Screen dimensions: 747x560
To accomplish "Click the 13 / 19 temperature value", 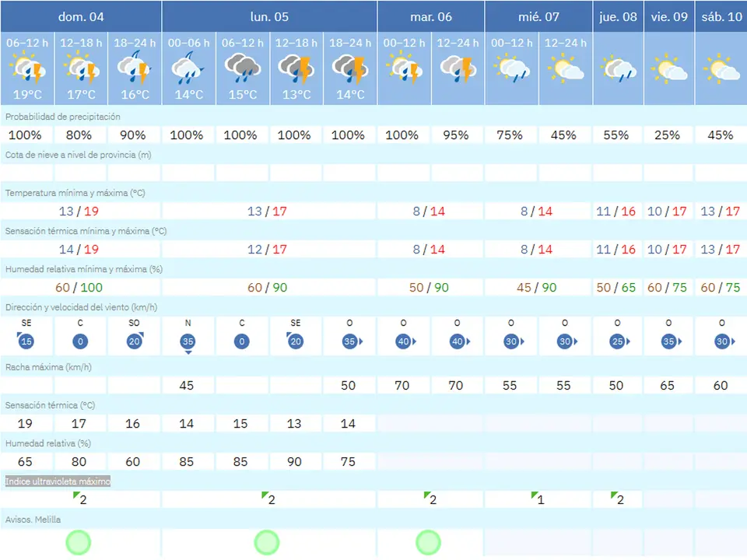I will click(79, 211).
